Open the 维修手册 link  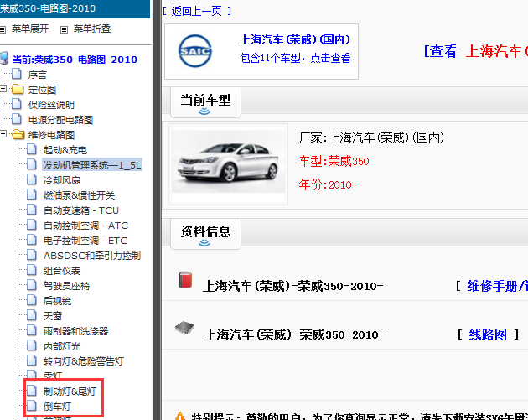(x=497, y=286)
